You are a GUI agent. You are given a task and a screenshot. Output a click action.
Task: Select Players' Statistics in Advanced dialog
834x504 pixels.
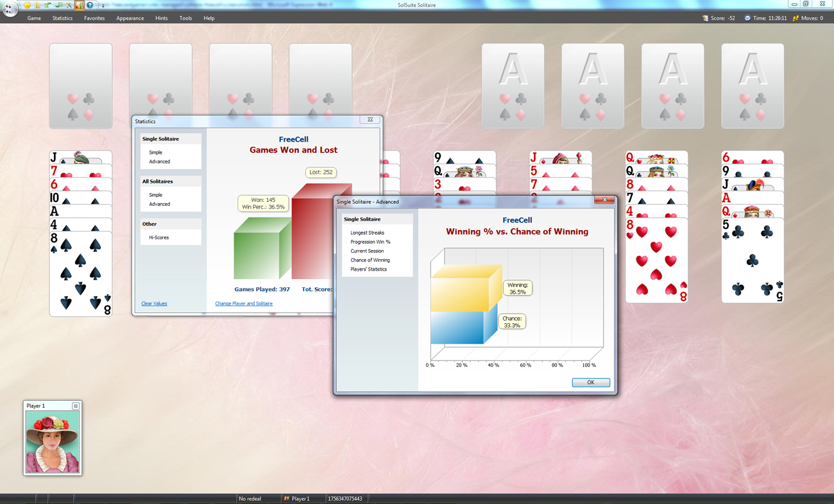(x=368, y=269)
